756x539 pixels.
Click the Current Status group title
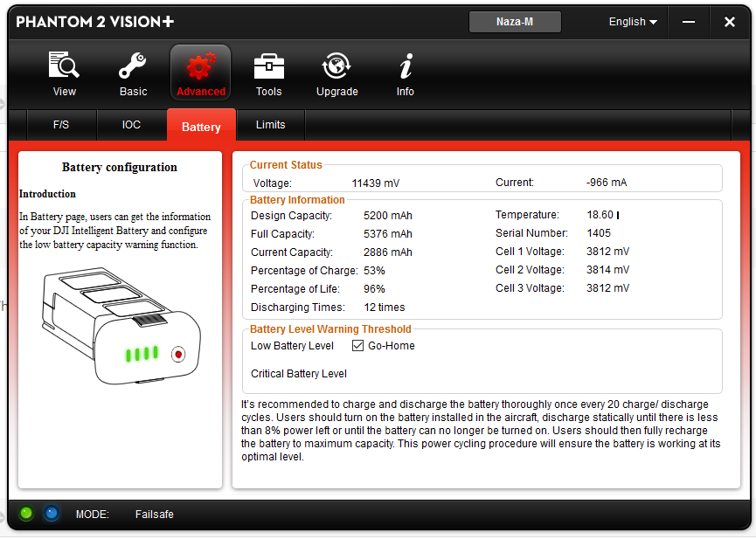[x=286, y=165]
